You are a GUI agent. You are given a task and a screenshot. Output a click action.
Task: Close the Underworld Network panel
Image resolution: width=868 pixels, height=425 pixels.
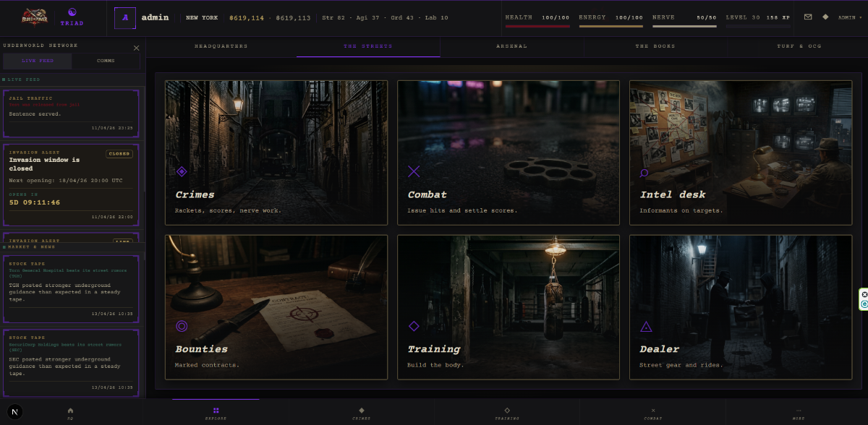(137, 48)
